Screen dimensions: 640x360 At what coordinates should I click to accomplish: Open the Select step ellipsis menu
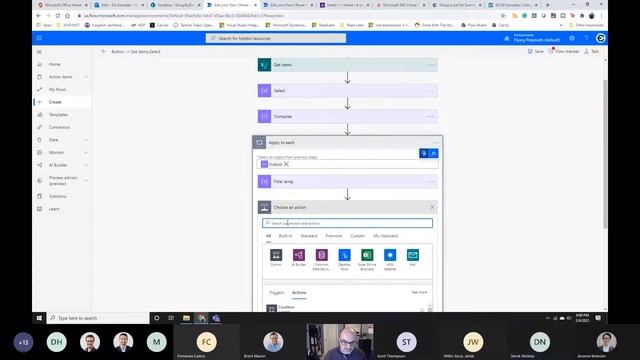coord(431,91)
